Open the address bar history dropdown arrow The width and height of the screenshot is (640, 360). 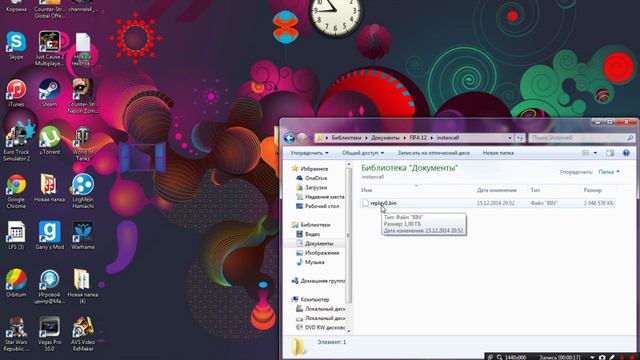510,138
